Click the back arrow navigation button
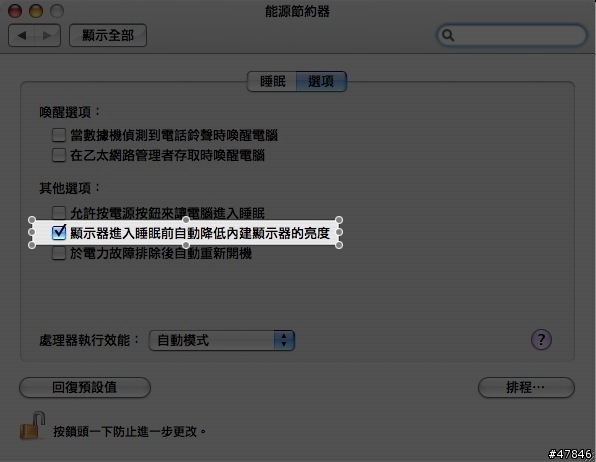The width and height of the screenshot is (596, 462). (22, 35)
